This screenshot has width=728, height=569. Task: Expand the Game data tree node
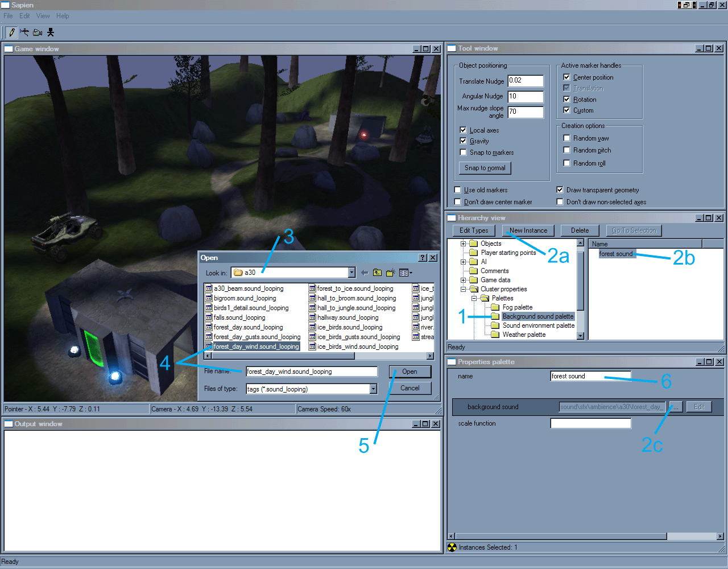pyautogui.click(x=463, y=280)
